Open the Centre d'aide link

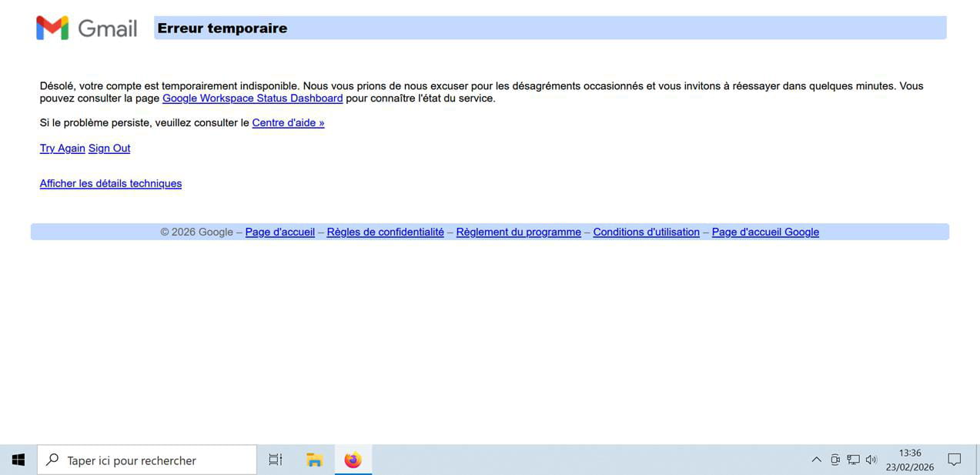coord(288,123)
